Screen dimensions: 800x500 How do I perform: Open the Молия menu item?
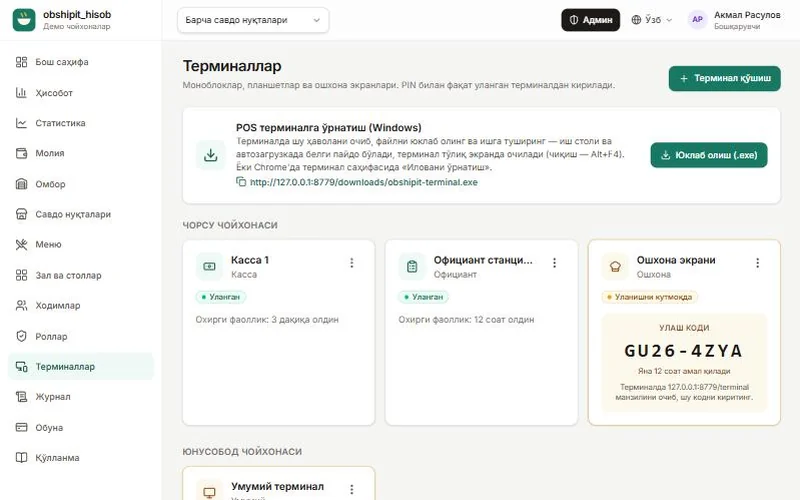click(x=81, y=153)
